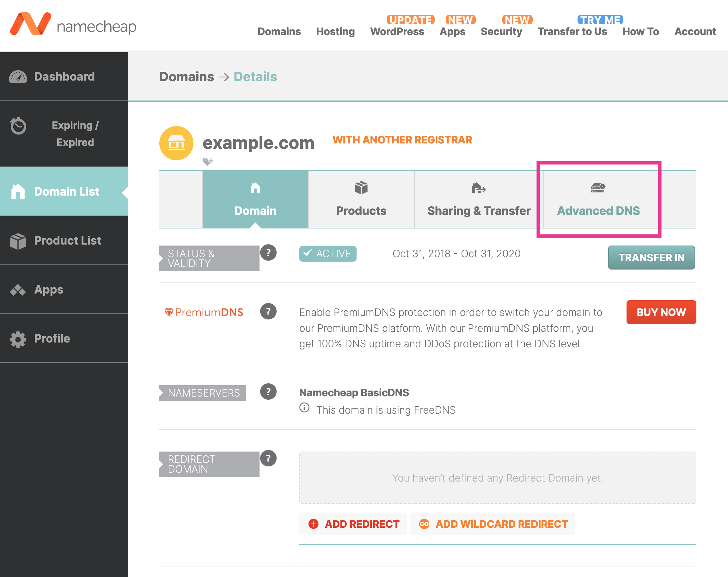728x577 pixels.
Task: Click the Domains breadcrumb link
Action: click(x=187, y=77)
